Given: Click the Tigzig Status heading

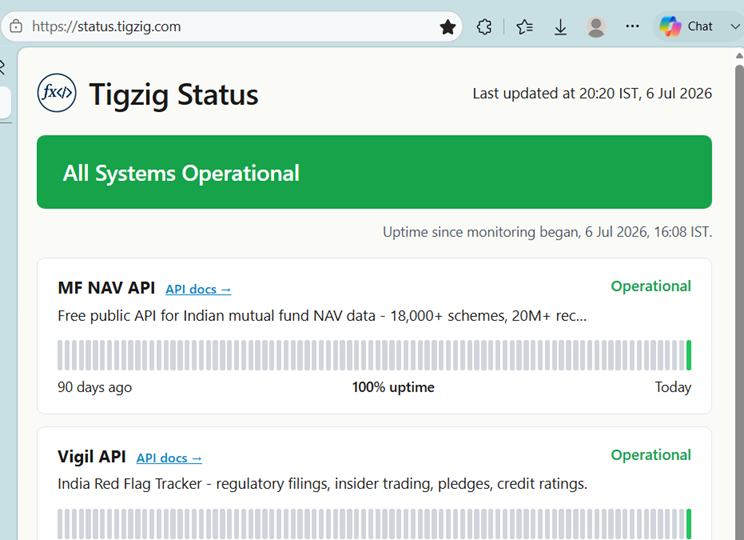Looking at the screenshot, I should [174, 94].
